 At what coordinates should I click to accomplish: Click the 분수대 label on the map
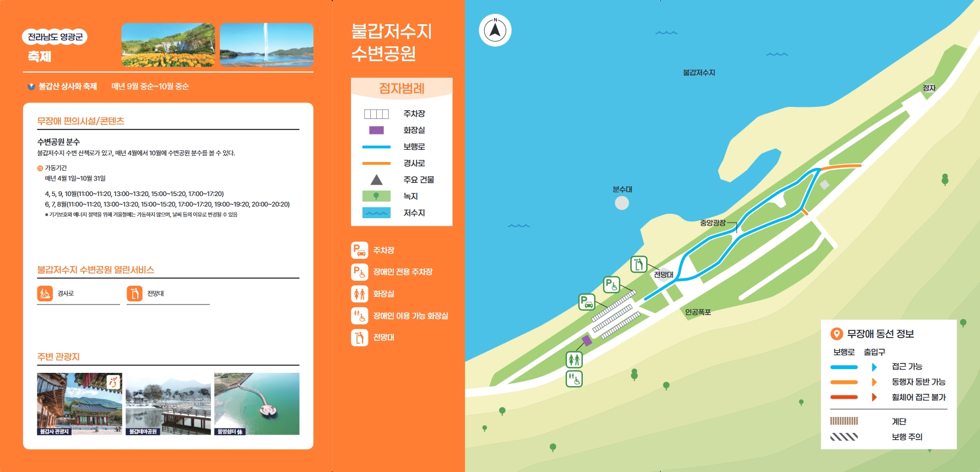pos(622,189)
